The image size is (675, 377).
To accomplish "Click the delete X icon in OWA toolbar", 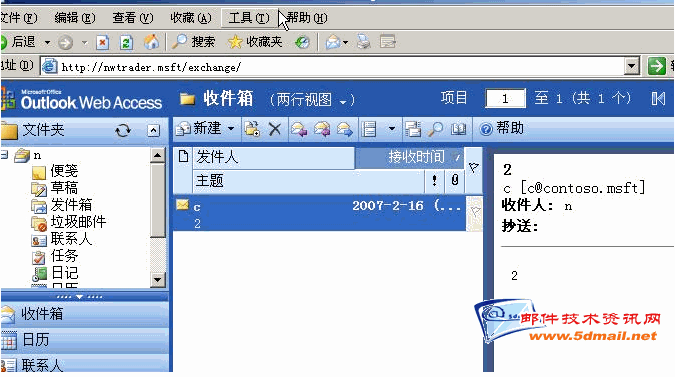I will click(275, 129).
